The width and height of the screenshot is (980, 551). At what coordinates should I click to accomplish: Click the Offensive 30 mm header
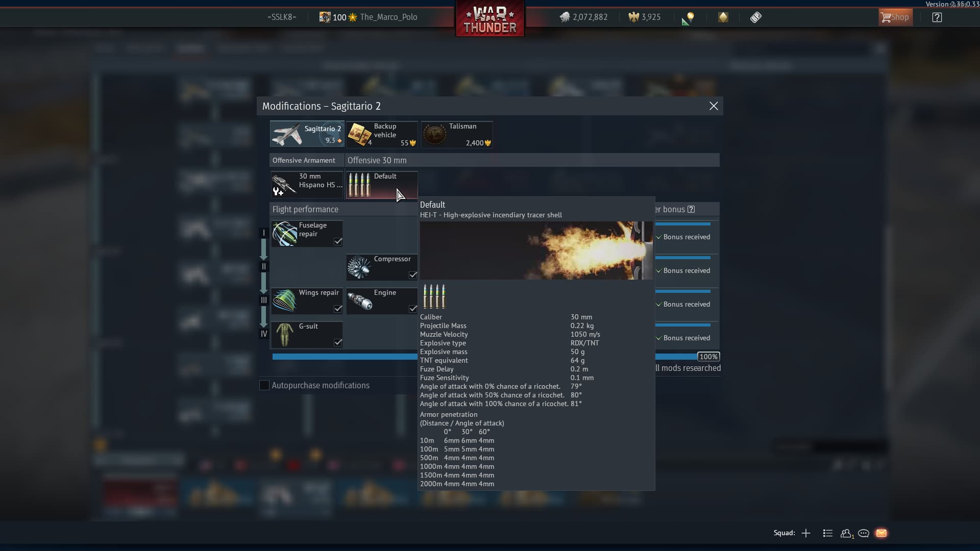(532, 160)
